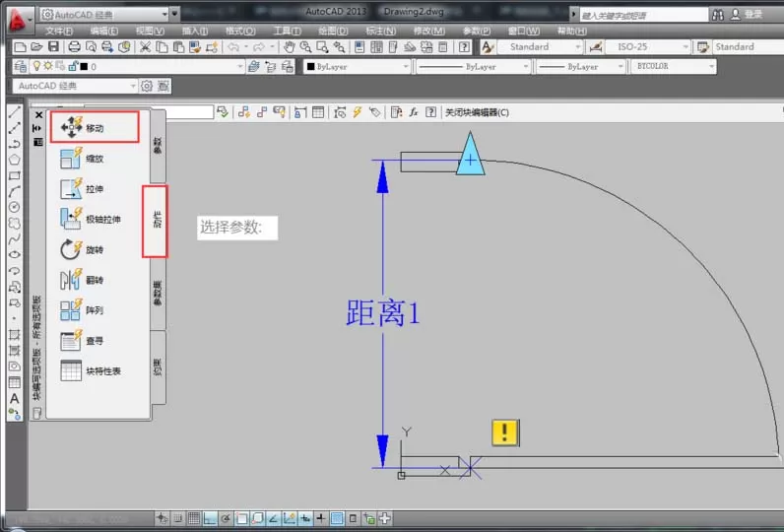The width and height of the screenshot is (784, 532).
Task: Select the Circle tool in the draw toolbar
Action: point(15,207)
